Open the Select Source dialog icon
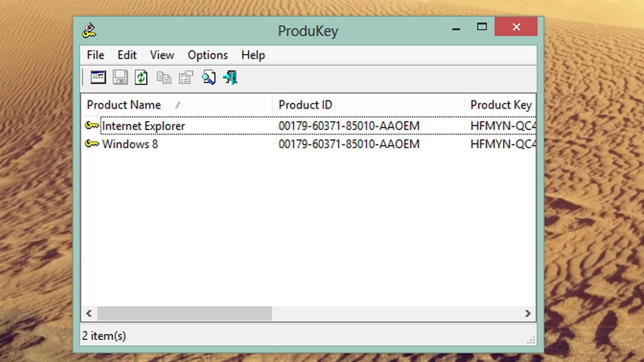644x362 pixels. click(97, 77)
